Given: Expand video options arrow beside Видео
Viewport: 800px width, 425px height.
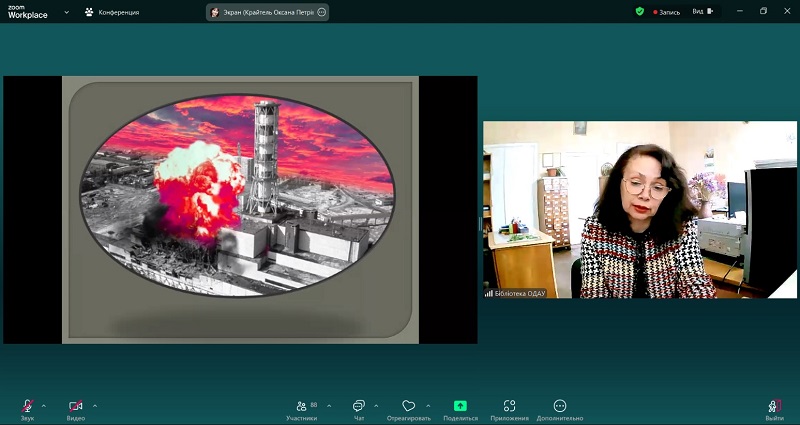Looking at the screenshot, I should [95, 405].
